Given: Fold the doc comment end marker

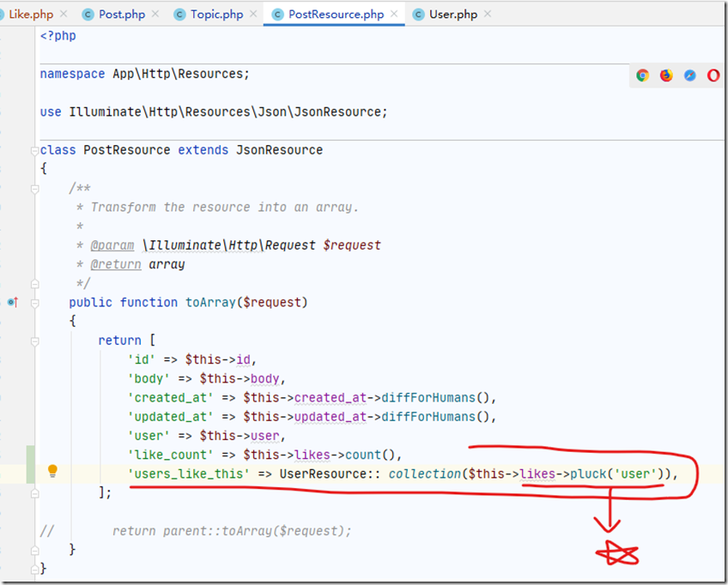Looking at the screenshot, I should coord(35,284).
